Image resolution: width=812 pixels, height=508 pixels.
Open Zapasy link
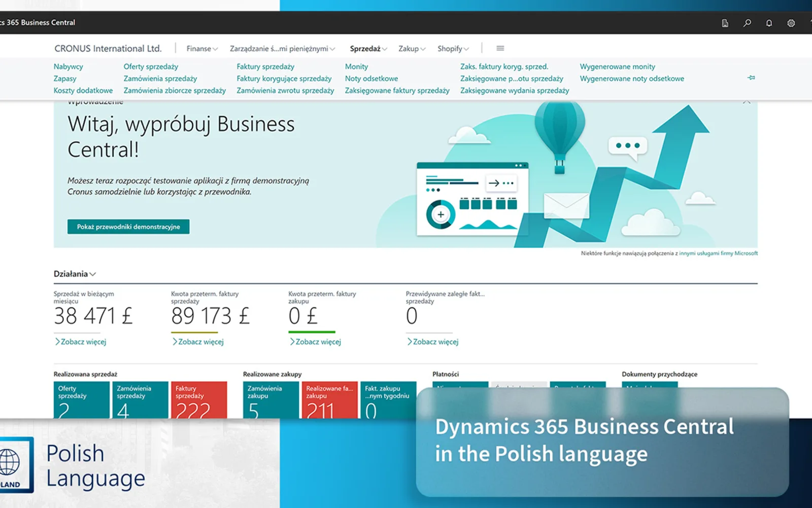click(x=65, y=79)
